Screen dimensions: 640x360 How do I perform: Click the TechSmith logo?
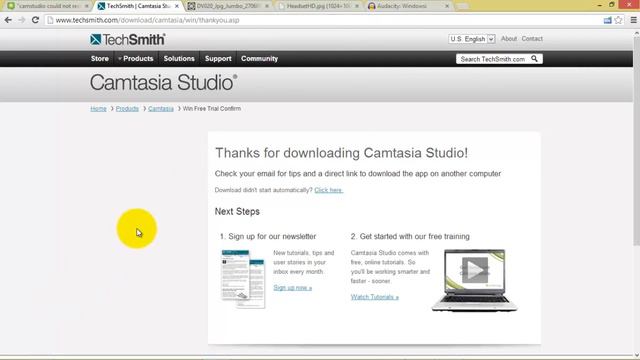point(127,40)
